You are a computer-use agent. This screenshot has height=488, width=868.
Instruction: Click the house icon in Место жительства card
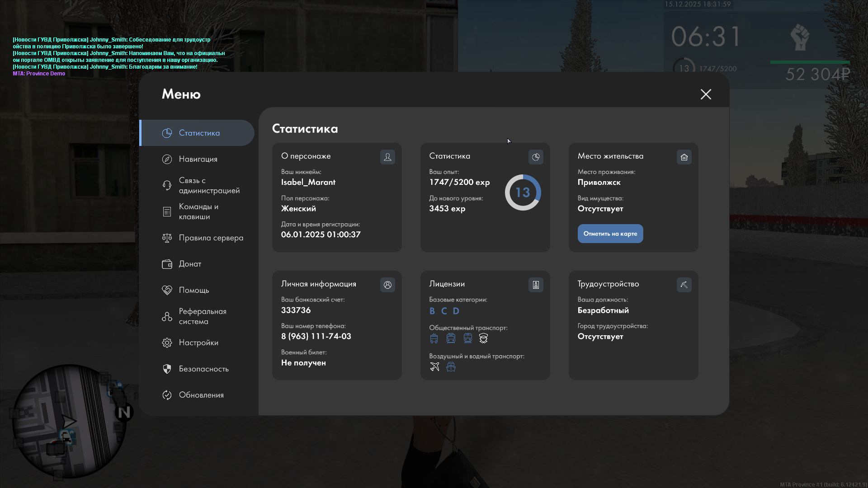click(x=684, y=157)
